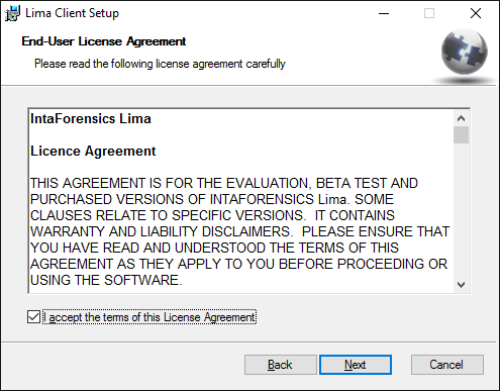Uncheck the accept license terms checkbox
This screenshot has width=500, height=391.
(x=34, y=317)
